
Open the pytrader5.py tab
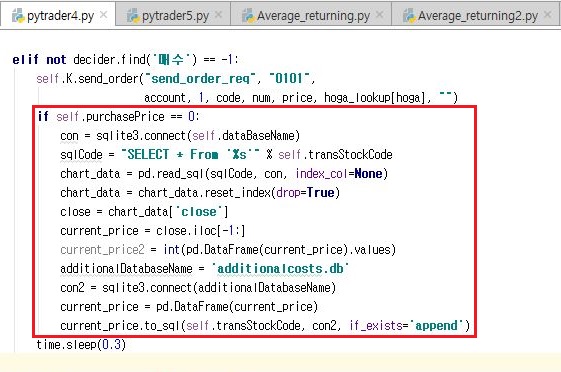pyautogui.click(x=174, y=15)
